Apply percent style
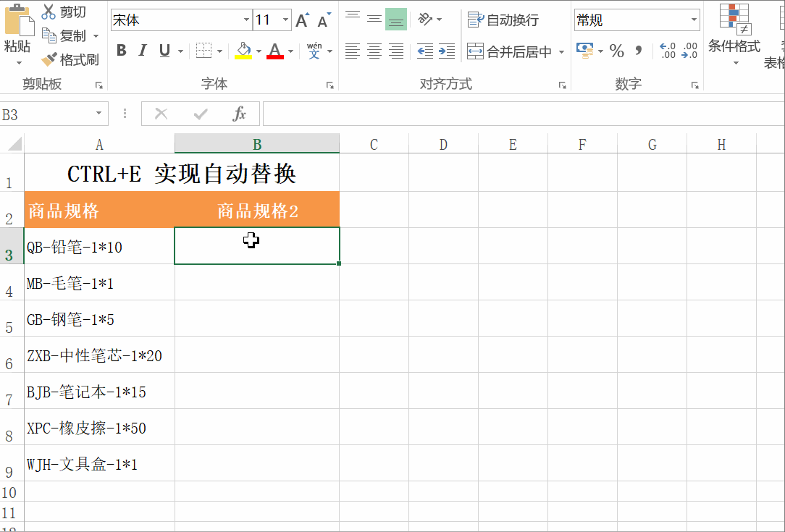The width and height of the screenshot is (785, 532). pos(617,51)
